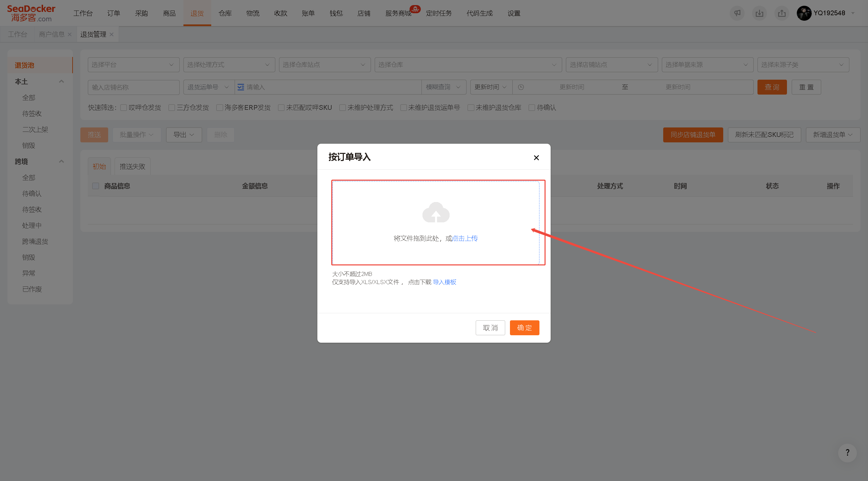Open the 订单 menu
The image size is (868, 481).
(x=114, y=13)
